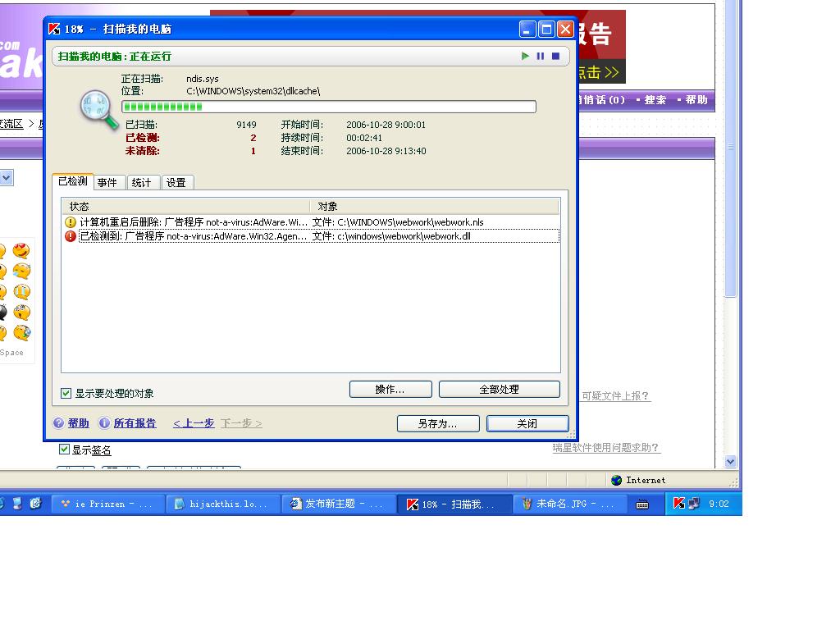
Task: Switch to the 已检测 tab
Action: point(73,181)
